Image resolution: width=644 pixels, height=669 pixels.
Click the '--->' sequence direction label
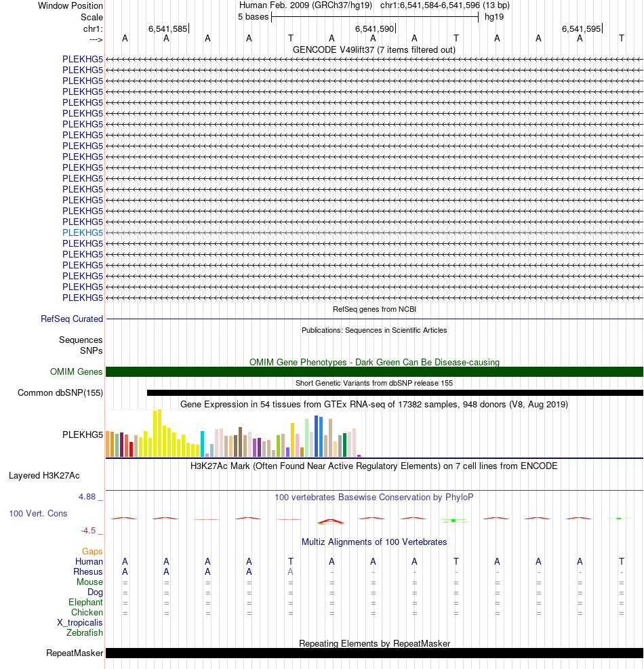96,39
